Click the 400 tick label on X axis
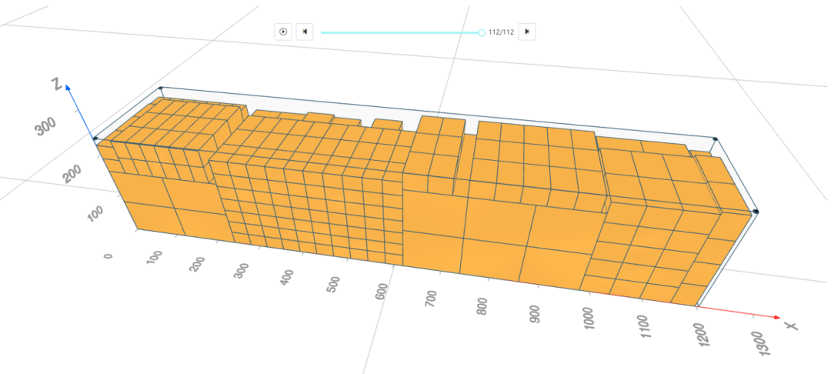Screen dimensions: 832x374 288,276
